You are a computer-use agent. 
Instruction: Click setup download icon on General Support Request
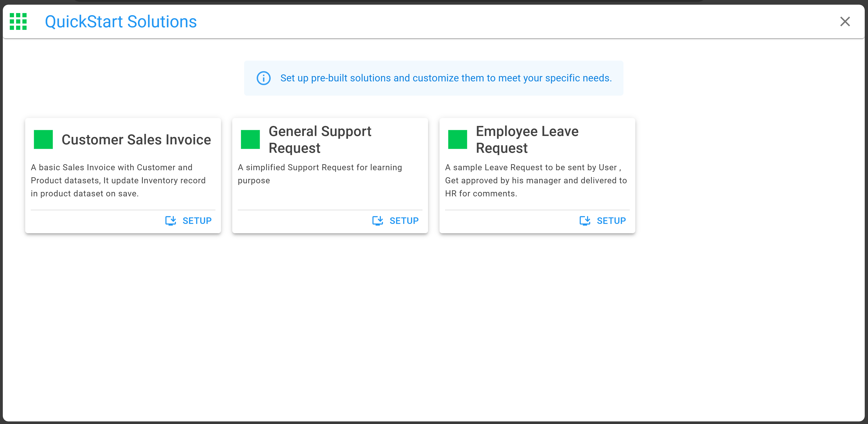point(378,221)
